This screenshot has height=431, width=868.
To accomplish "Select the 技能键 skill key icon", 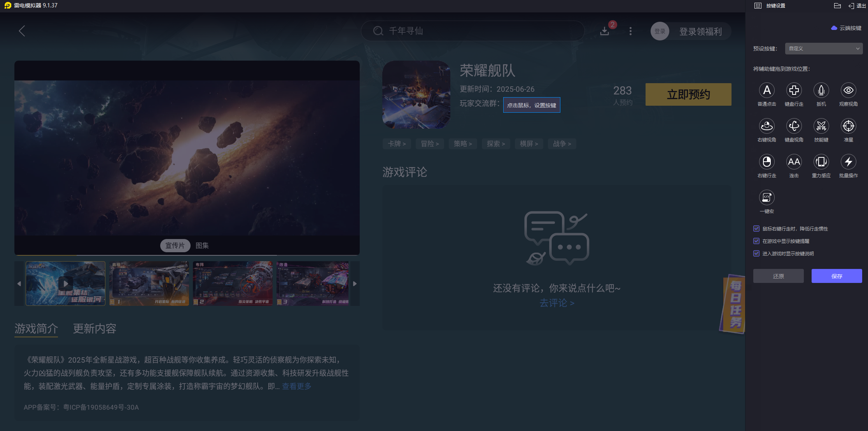I will [821, 126].
